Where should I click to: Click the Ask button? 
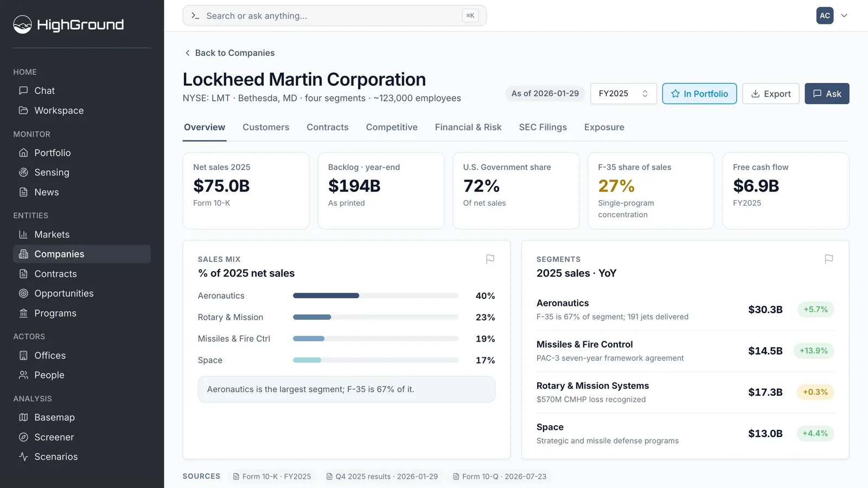point(827,94)
